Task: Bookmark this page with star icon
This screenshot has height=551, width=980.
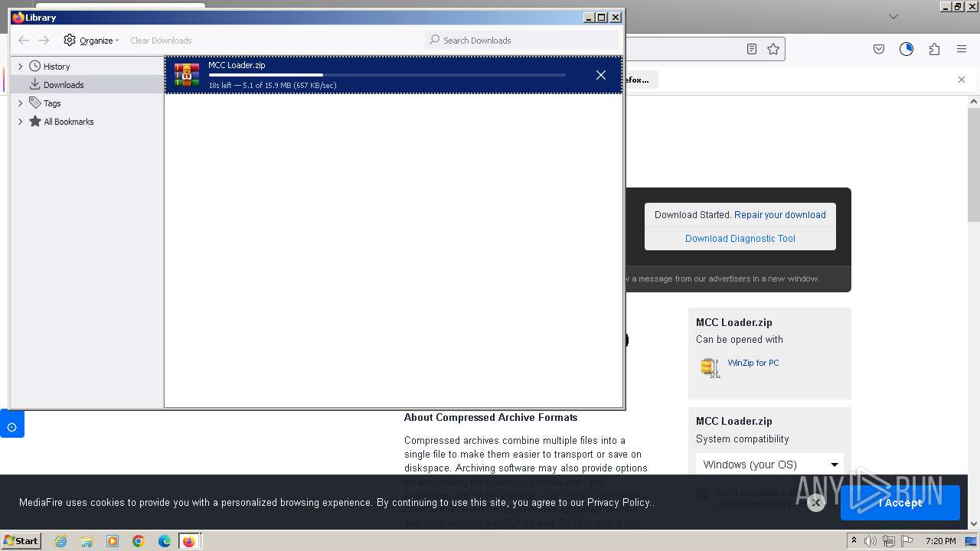Action: [x=773, y=49]
